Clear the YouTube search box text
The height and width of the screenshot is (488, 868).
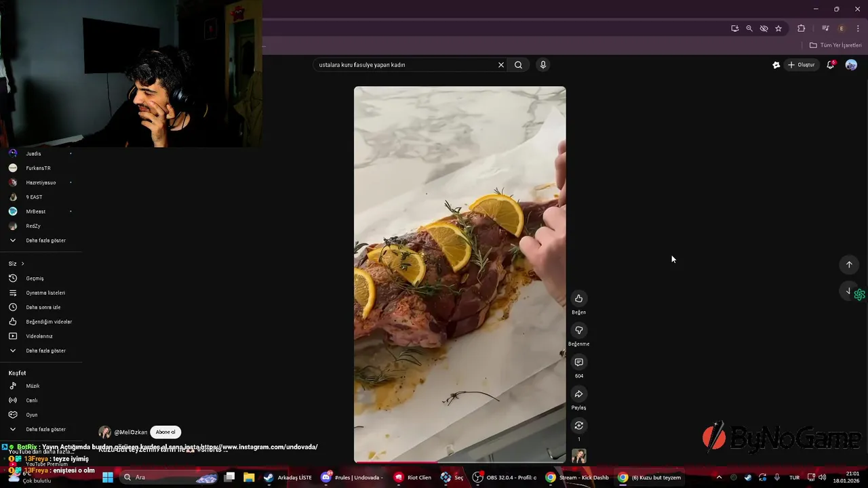pyautogui.click(x=501, y=65)
